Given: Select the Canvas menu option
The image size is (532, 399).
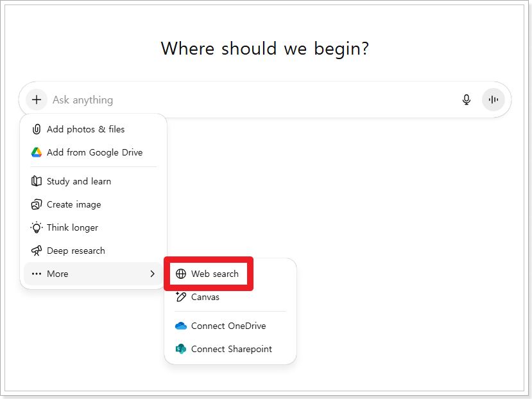Looking at the screenshot, I should 205,297.
